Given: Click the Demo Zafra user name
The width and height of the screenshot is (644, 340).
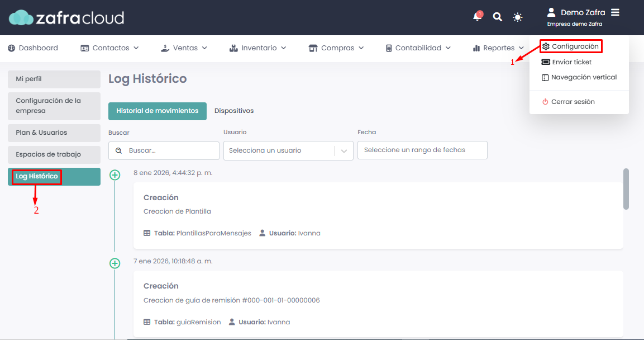Looking at the screenshot, I should point(583,13).
